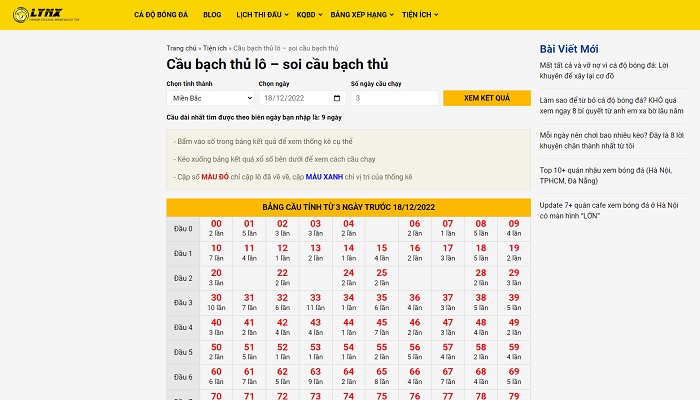Open the Bảng xếp hạng menu
This screenshot has height=400, width=700.
point(362,15)
